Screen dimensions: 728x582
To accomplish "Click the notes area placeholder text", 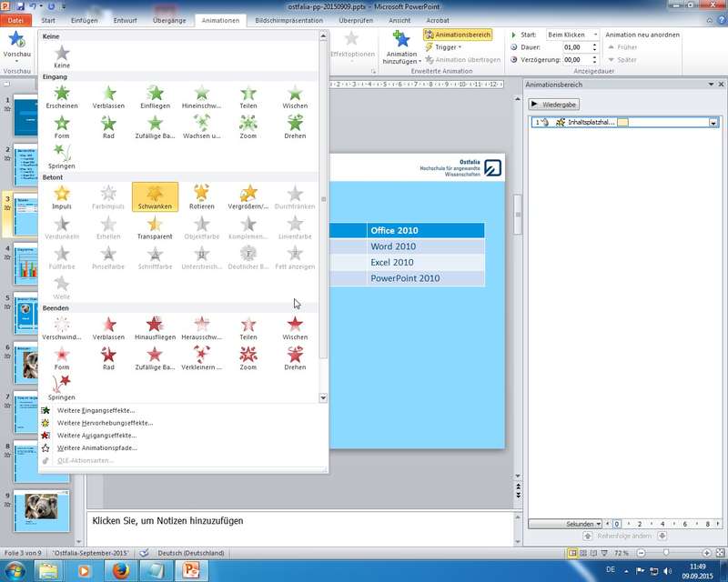I will click(x=167, y=521).
